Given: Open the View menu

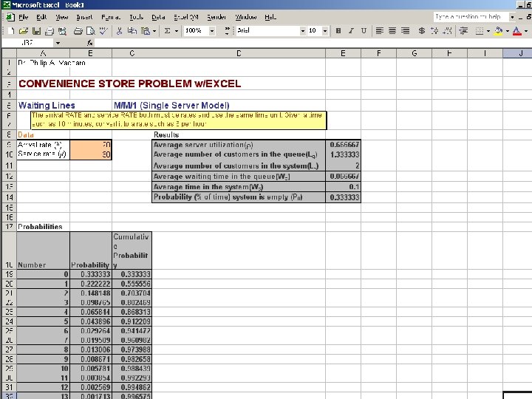Looking at the screenshot, I should pyautogui.click(x=62, y=17).
